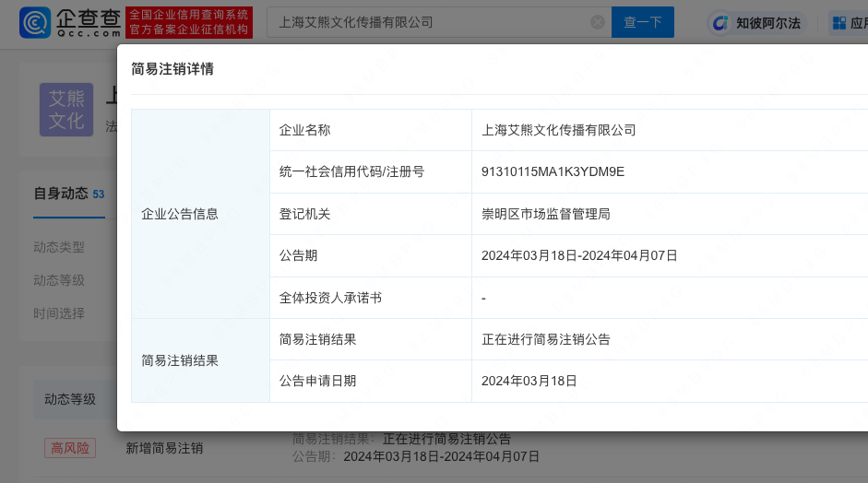The image size is (868, 483).
Task: Click the 统一社会信用代码/注册号 label
Action: [x=351, y=171]
